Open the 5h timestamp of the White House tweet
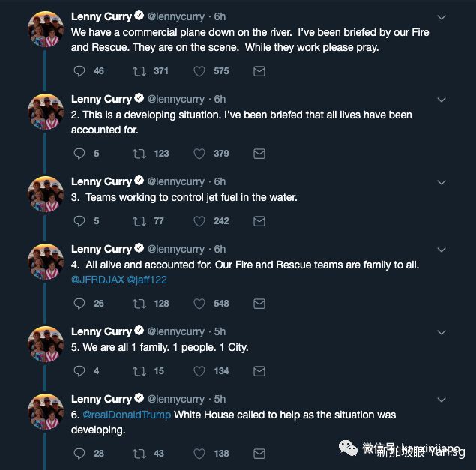The height and width of the screenshot is (470, 476). 220,399
